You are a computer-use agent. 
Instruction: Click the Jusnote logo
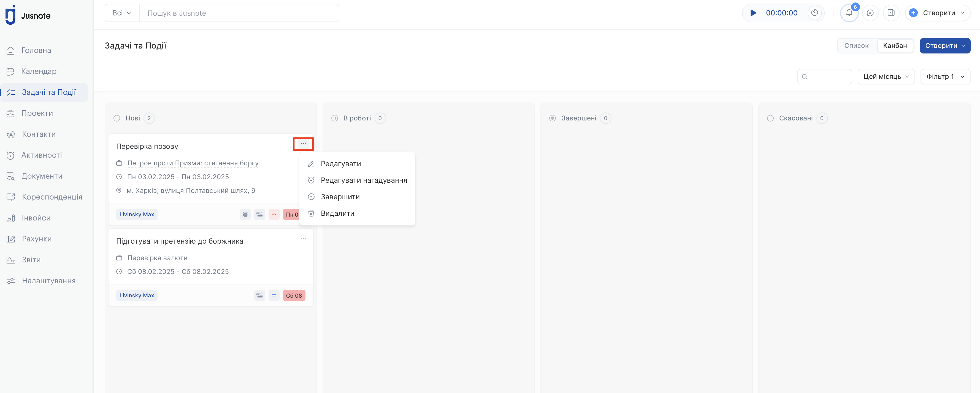coord(28,15)
